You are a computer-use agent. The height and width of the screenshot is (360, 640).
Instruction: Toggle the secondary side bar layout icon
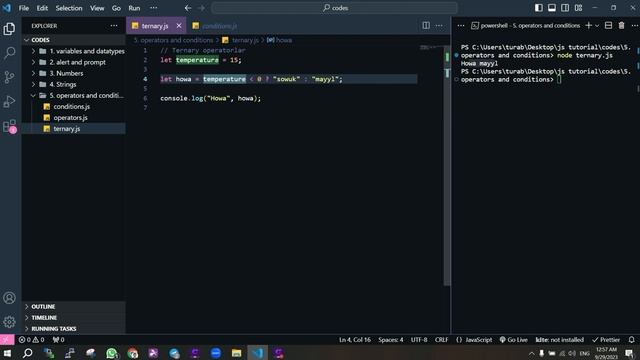coord(565,8)
